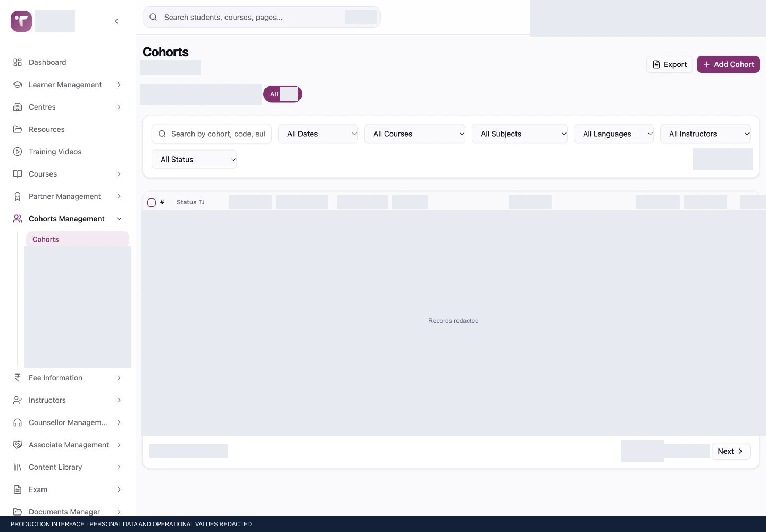Expand the Fee Information chevron
This screenshot has width=766, height=532.
point(119,378)
